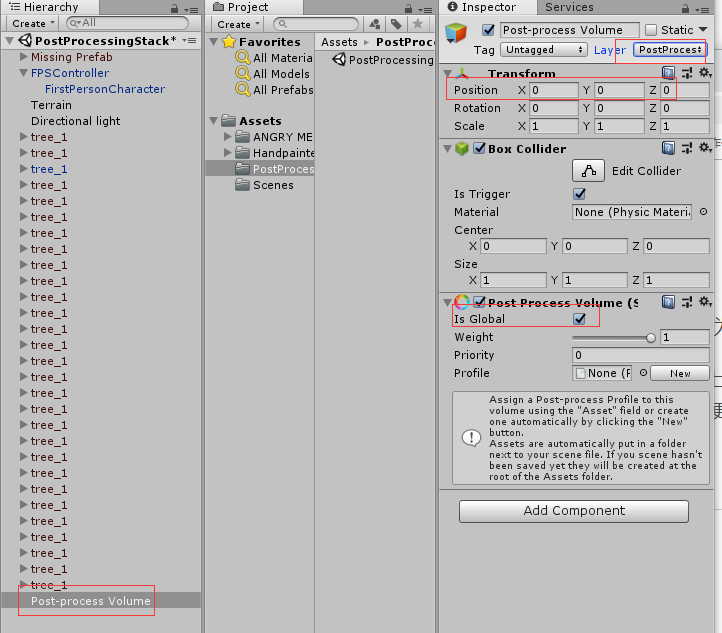
Task: Toggle the Static checkbox
Action: point(651,30)
